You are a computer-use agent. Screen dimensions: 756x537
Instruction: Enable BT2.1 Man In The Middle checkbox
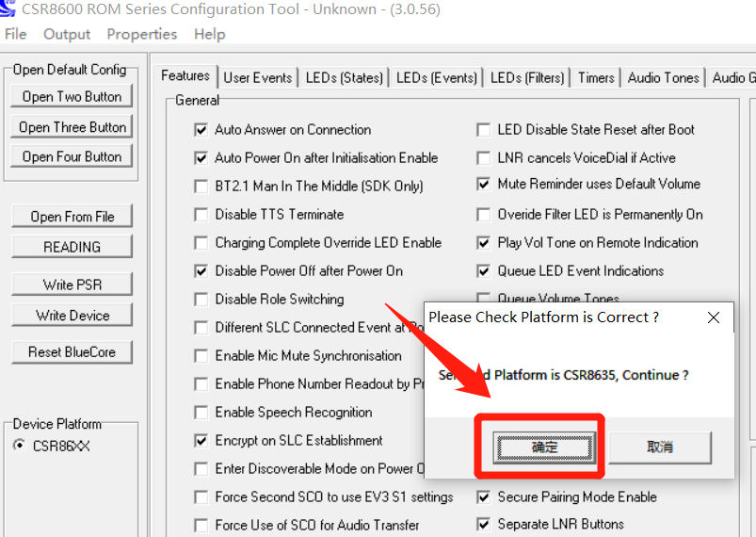pyautogui.click(x=201, y=187)
